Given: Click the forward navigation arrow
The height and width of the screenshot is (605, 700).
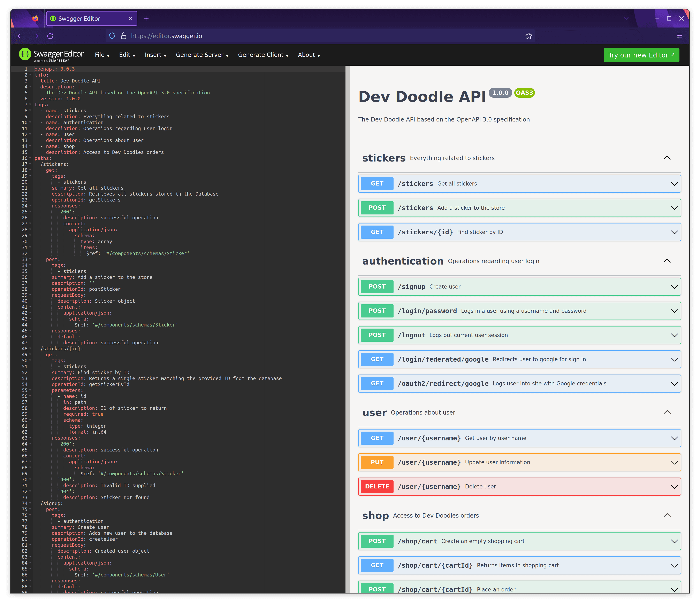Looking at the screenshot, I should [x=36, y=36].
